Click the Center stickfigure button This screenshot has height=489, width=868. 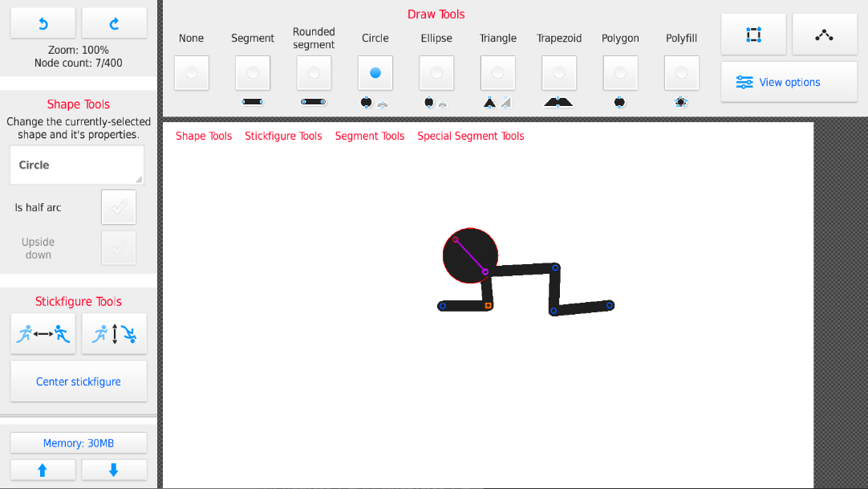pos(79,381)
